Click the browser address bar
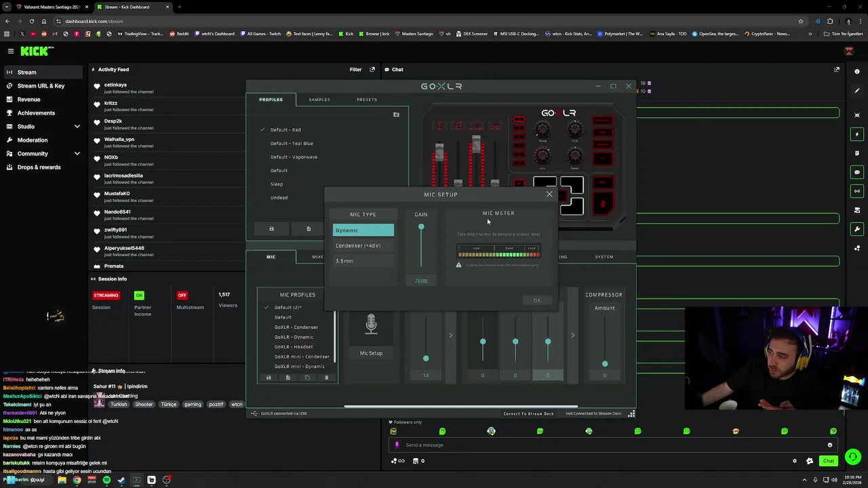This screenshot has width=868, height=488. pos(407,21)
